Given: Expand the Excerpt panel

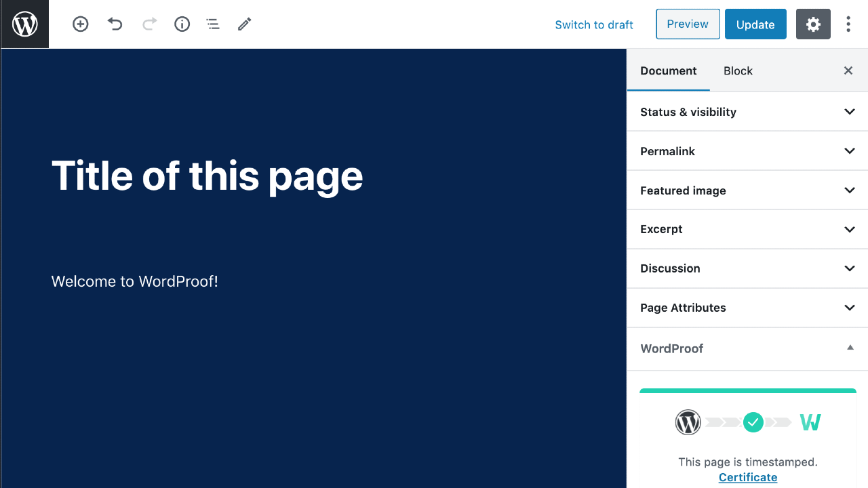Looking at the screenshot, I should [747, 229].
